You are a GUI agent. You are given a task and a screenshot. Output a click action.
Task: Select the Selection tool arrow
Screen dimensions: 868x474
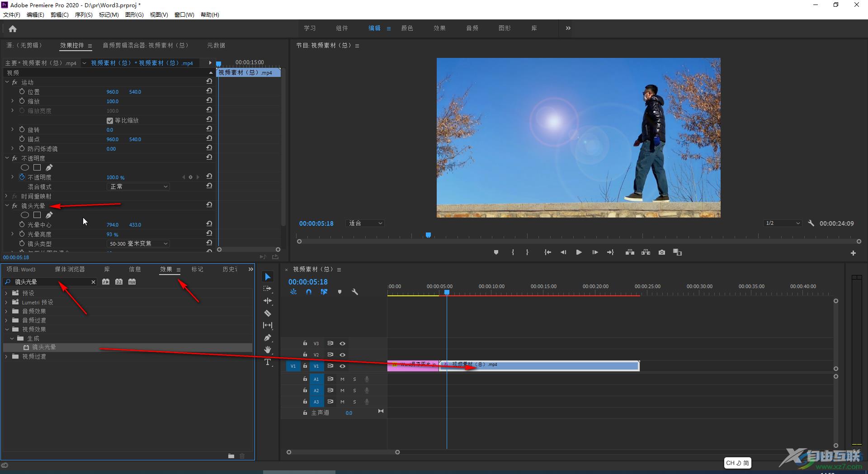[x=268, y=276]
